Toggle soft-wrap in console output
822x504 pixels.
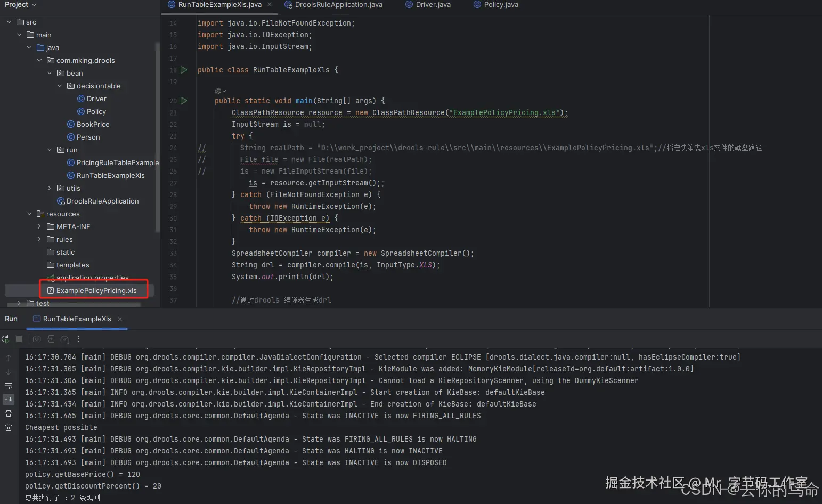pos(9,386)
